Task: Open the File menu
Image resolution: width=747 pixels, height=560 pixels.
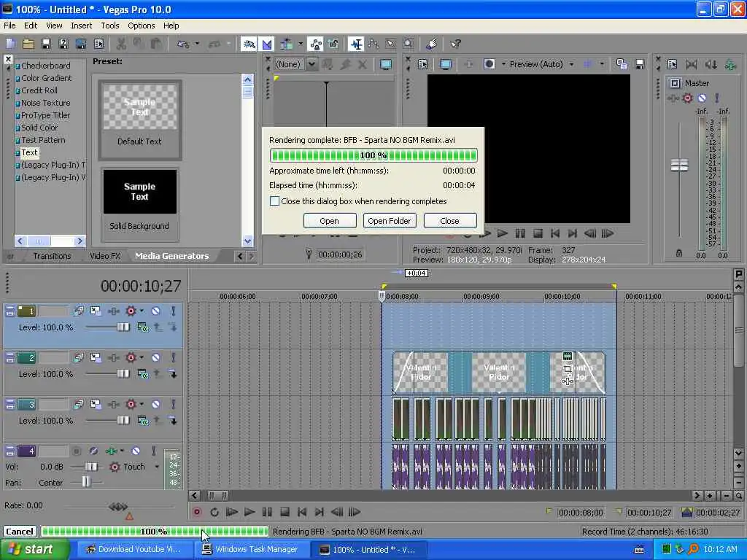Action: [9, 26]
